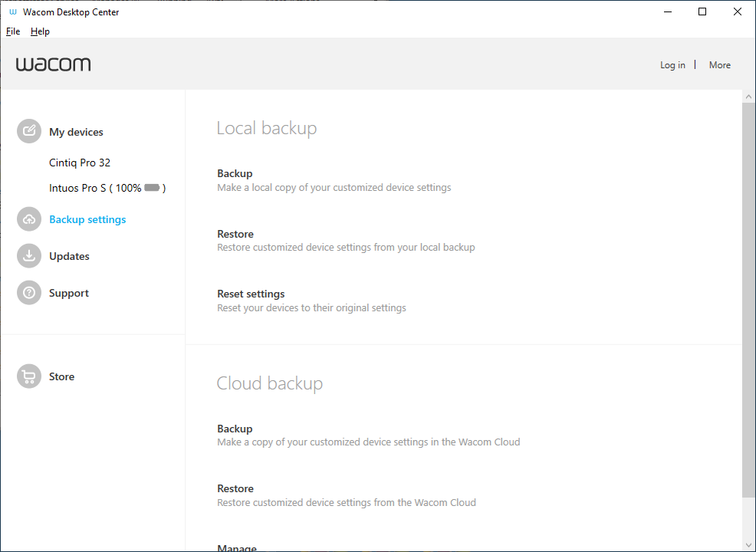The image size is (756, 552).
Task: Click the Intuos Pro S battery indicator
Action: pyautogui.click(x=152, y=188)
